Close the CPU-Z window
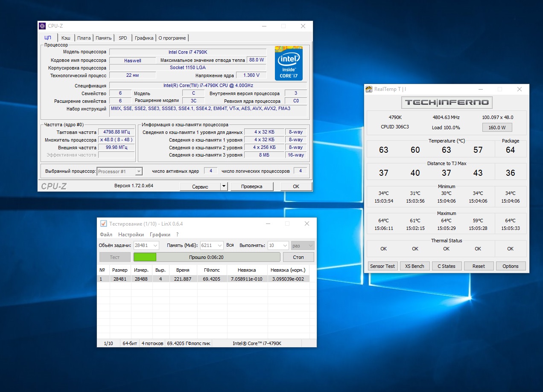The height and width of the screenshot is (392, 543). (303, 26)
